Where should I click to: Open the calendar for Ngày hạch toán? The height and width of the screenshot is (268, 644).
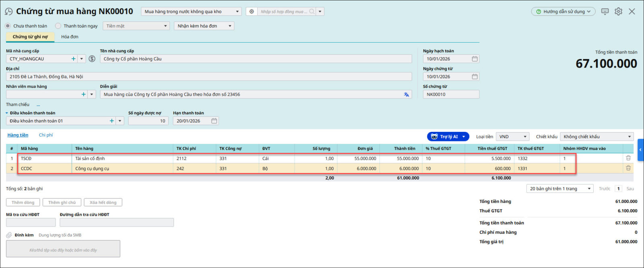click(475, 59)
